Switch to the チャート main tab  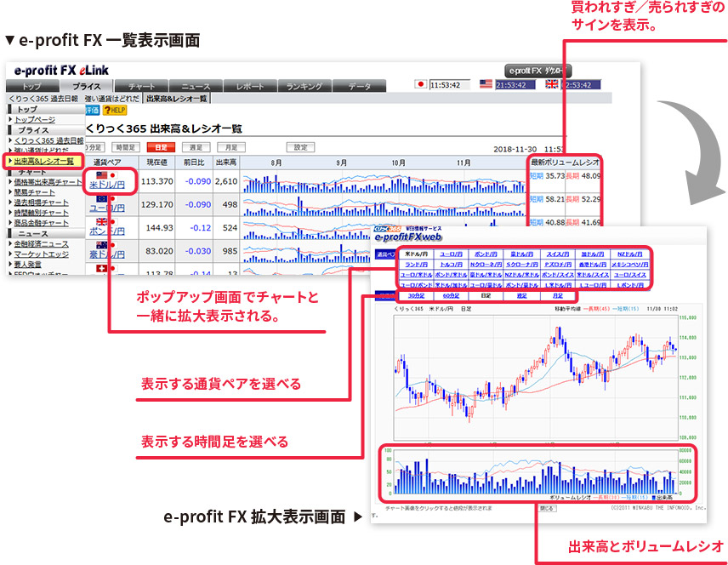(142, 86)
